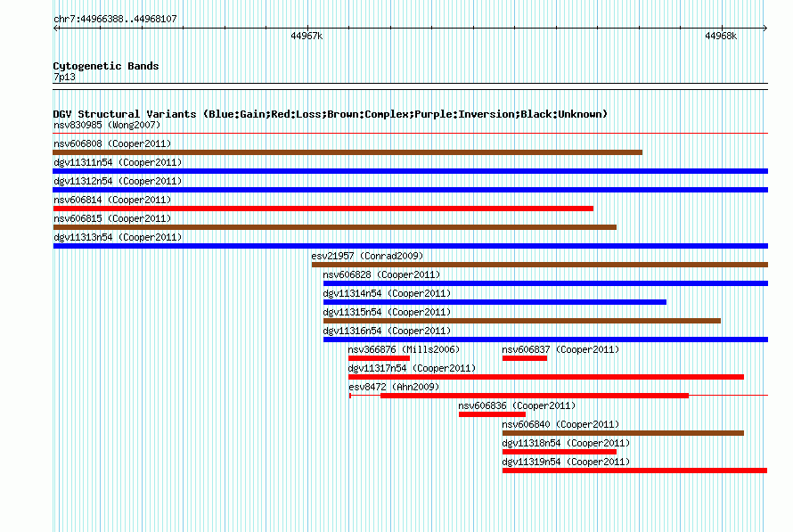Open the esv21957 (Conrad2009) label
The height and width of the screenshot is (532, 793).
coord(367,256)
